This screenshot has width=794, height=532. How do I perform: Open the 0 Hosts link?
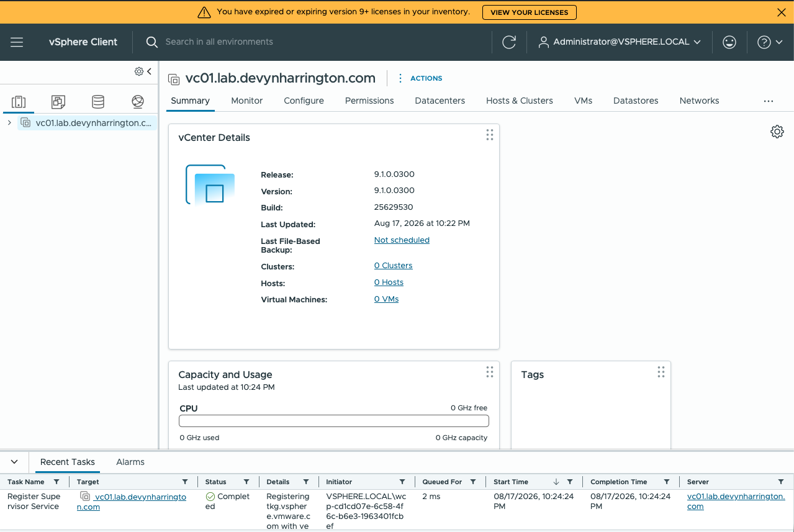click(389, 282)
